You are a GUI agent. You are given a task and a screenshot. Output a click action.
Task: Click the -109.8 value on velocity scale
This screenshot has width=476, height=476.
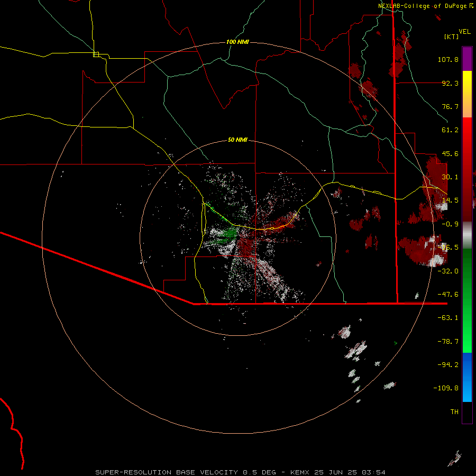click(x=446, y=388)
